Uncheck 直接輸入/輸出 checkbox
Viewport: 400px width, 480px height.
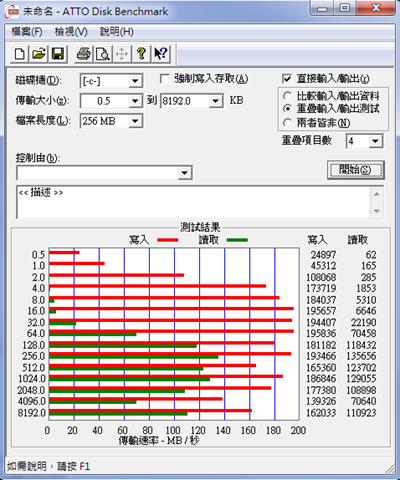pyautogui.click(x=287, y=79)
